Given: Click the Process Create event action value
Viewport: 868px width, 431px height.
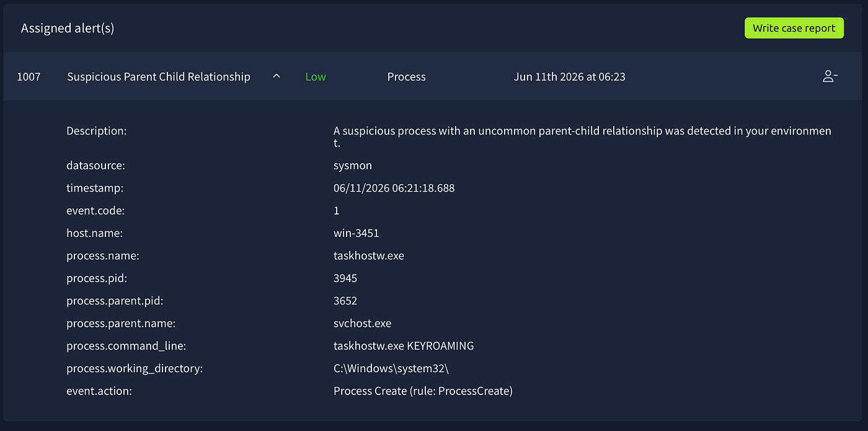Looking at the screenshot, I should (423, 391).
